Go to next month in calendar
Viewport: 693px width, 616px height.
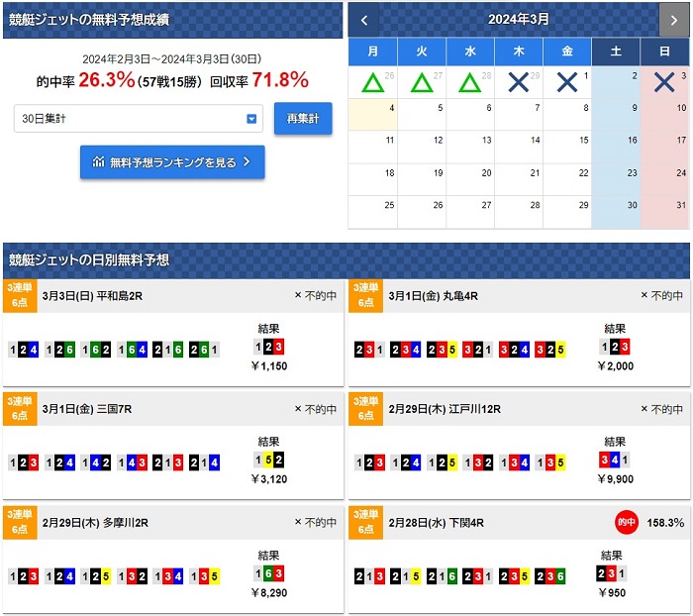[673, 19]
